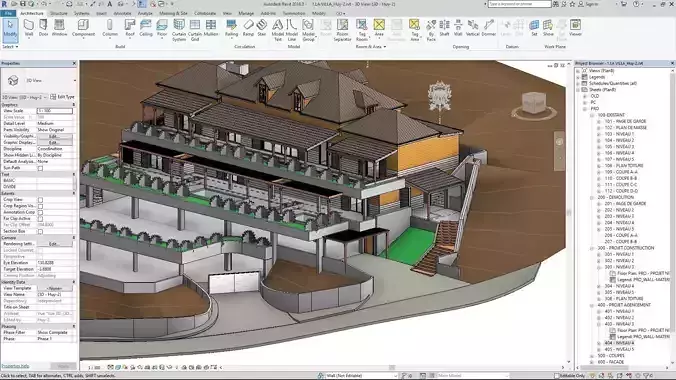The height and width of the screenshot is (380, 676).
Task: Choose the Wall tool
Action: pos(29,28)
